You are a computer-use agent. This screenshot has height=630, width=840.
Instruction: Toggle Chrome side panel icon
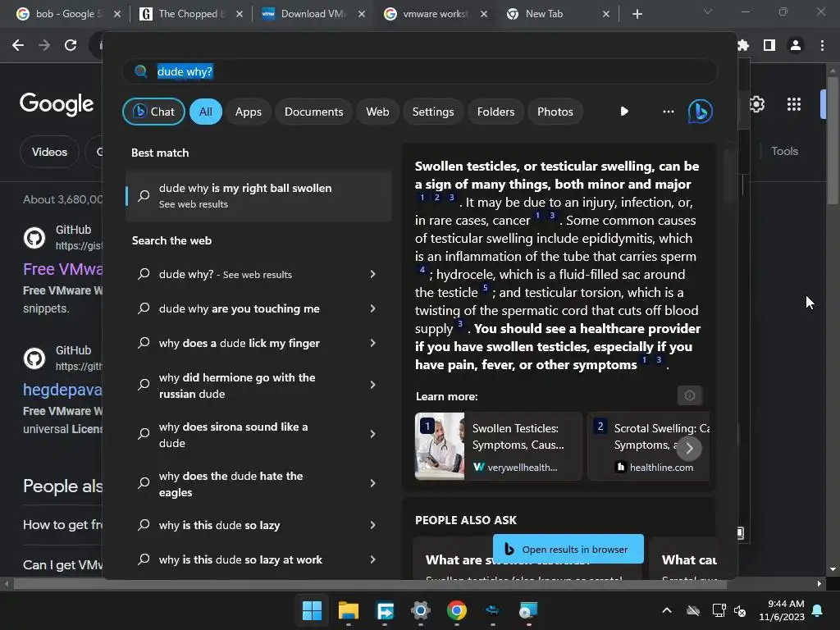[769, 45]
